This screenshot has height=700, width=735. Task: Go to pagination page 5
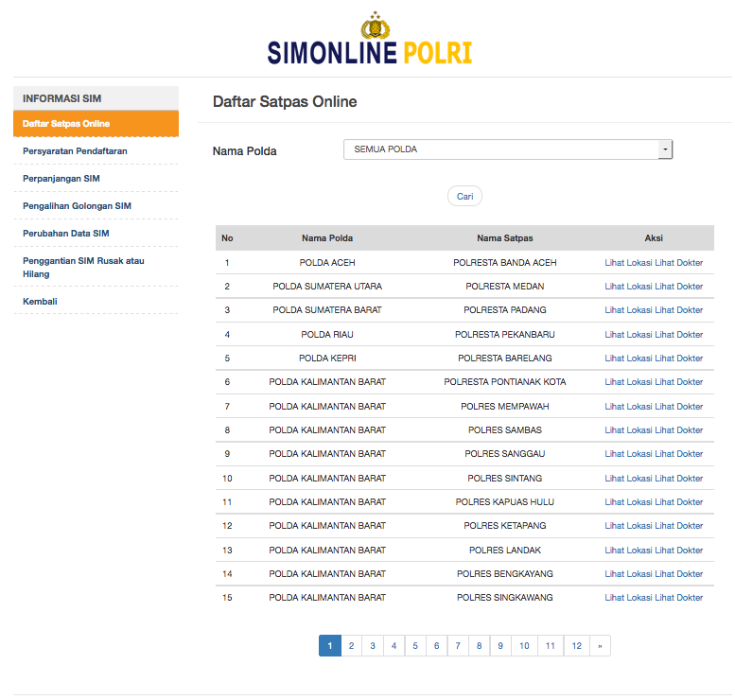pos(415,646)
